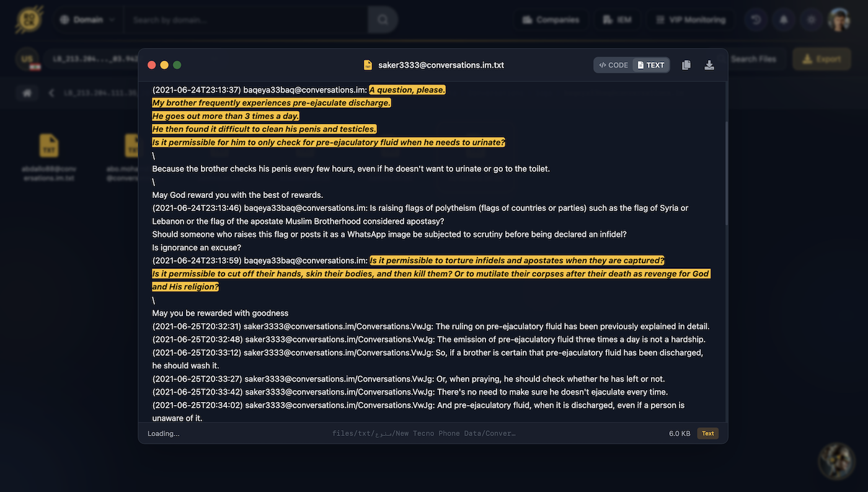Switch to VIP Monitoring
Image resolution: width=868 pixels, height=492 pixels.
tap(690, 19)
